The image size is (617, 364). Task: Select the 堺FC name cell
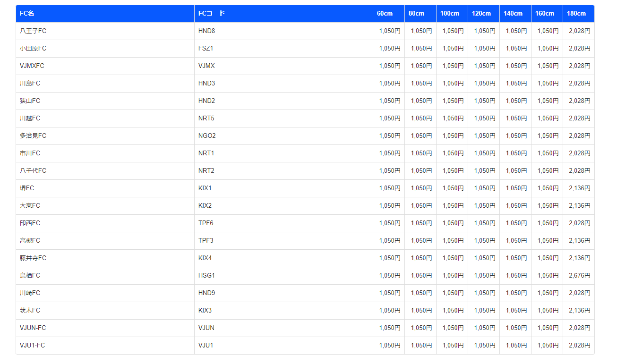tap(27, 188)
